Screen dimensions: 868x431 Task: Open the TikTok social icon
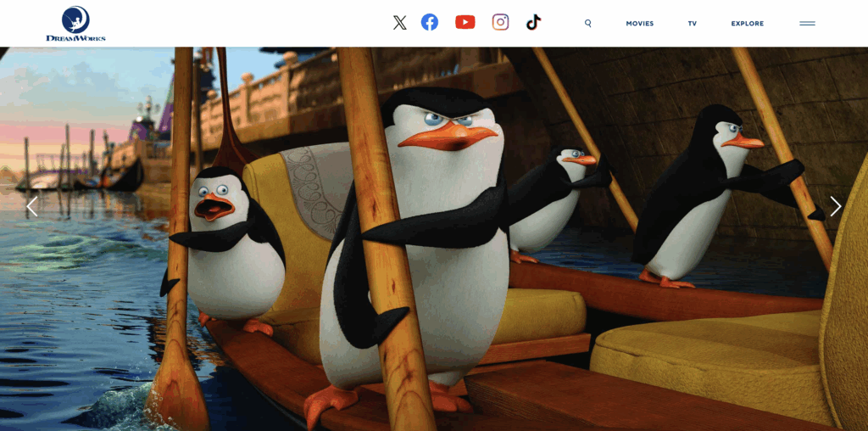point(533,22)
